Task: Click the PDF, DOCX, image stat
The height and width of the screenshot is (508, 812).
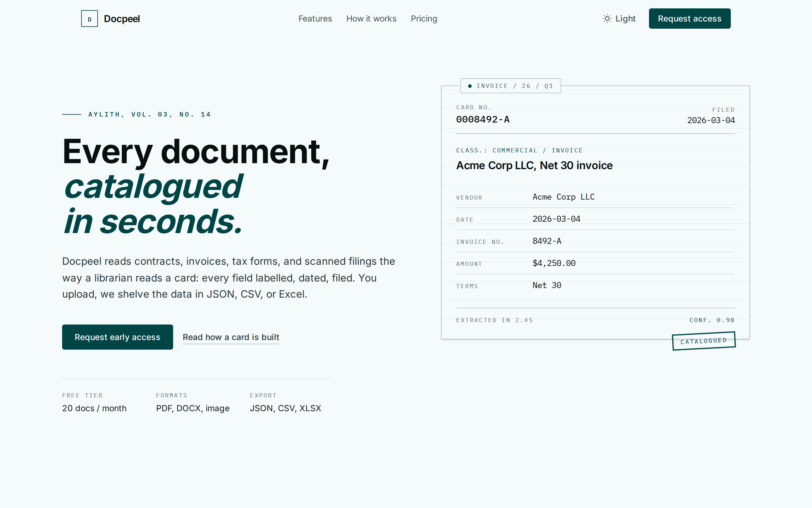Action: [x=193, y=408]
